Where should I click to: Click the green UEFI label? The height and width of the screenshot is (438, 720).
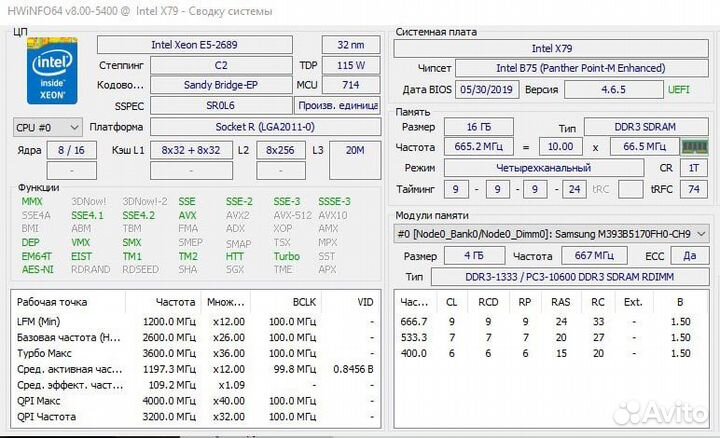click(679, 90)
